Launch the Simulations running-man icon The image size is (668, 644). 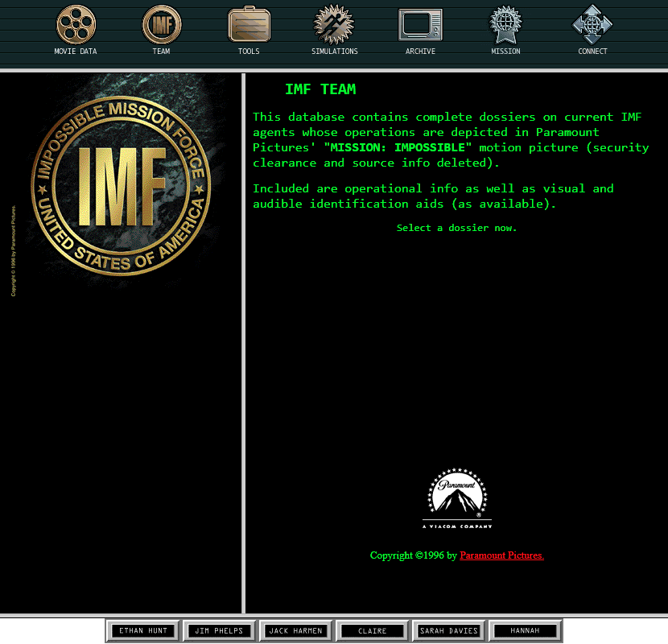pos(334,25)
